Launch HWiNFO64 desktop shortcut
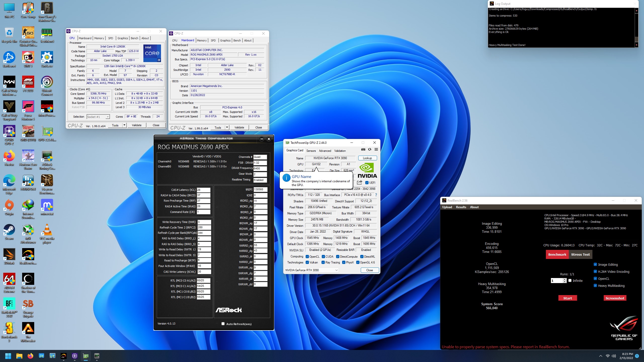Image resolution: width=644 pixels, height=362 pixels. pos(28,183)
